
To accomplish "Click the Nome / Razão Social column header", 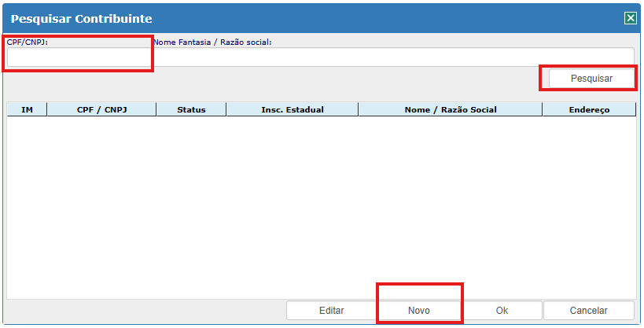I will coord(450,110).
